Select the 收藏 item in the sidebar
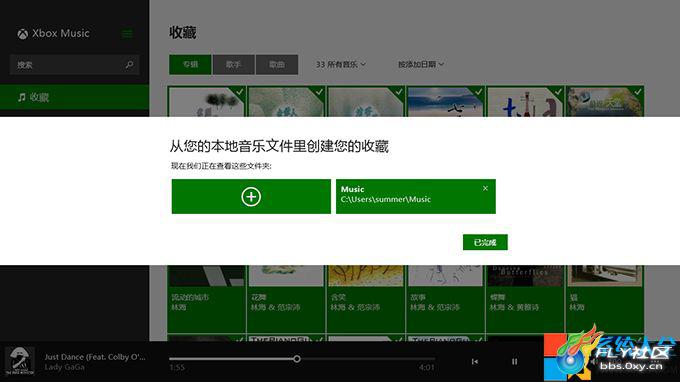 pos(74,97)
